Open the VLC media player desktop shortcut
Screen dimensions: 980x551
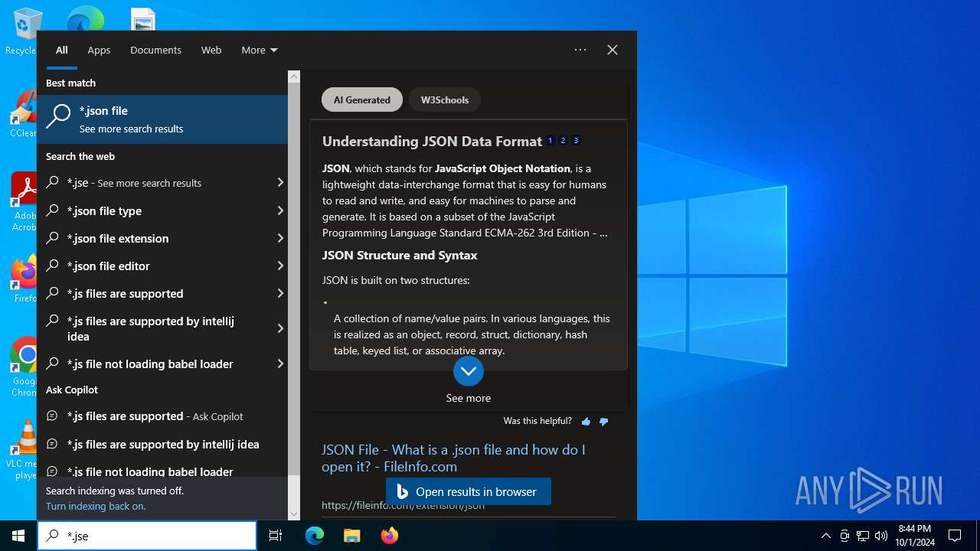click(x=23, y=450)
